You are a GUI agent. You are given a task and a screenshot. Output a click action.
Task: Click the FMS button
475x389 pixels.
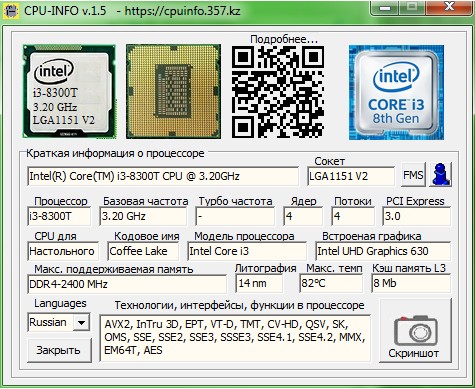pyautogui.click(x=413, y=174)
